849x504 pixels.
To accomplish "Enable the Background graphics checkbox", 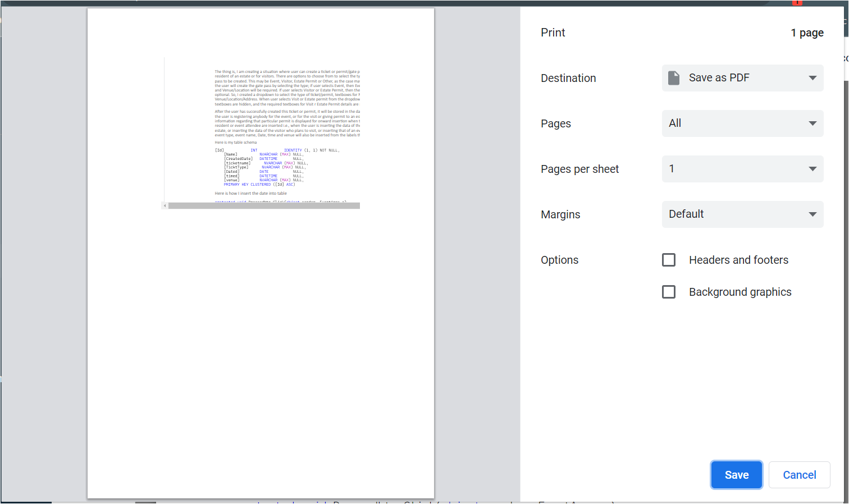I will tap(669, 292).
